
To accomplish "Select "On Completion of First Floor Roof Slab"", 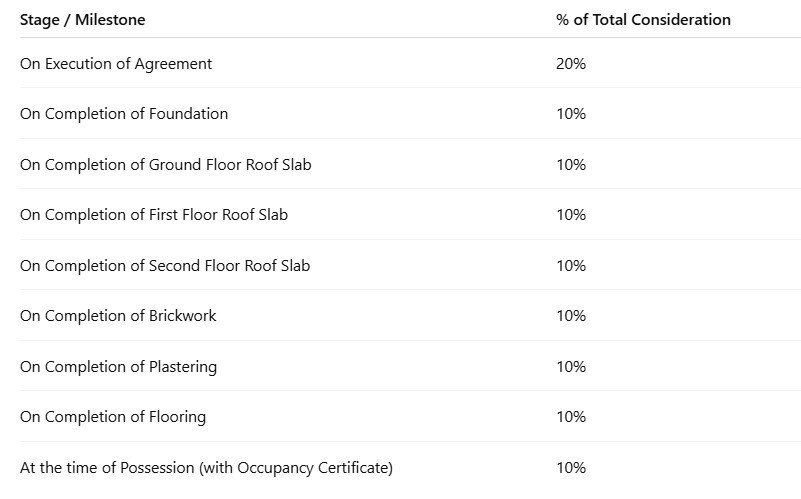I will (154, 215).
